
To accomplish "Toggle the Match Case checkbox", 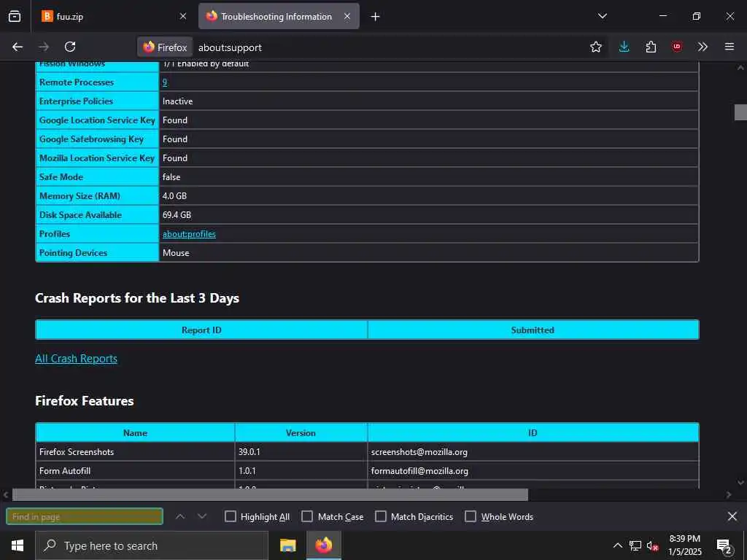I will coord(307,516).
